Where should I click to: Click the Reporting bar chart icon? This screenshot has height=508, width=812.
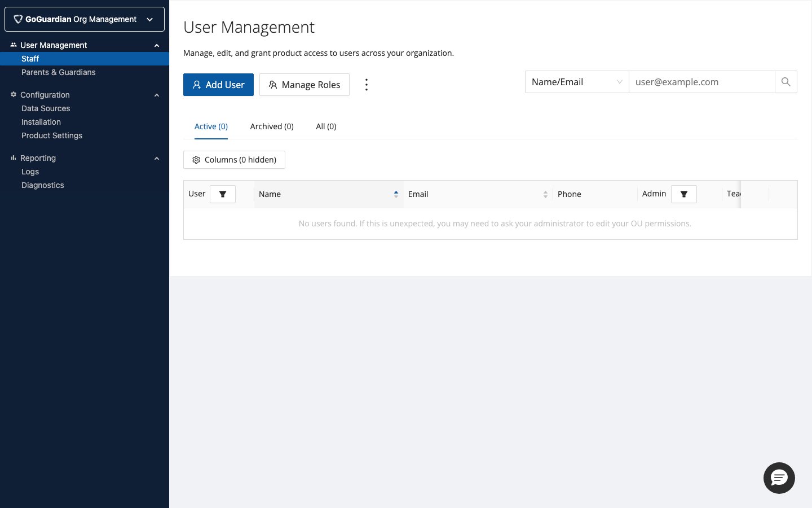tap(14, 158)
